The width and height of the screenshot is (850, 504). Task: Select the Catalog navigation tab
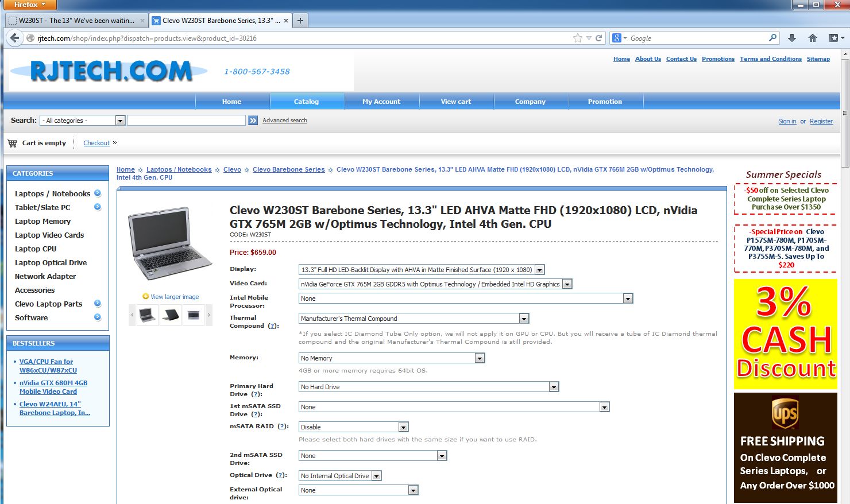coord(307,102)
